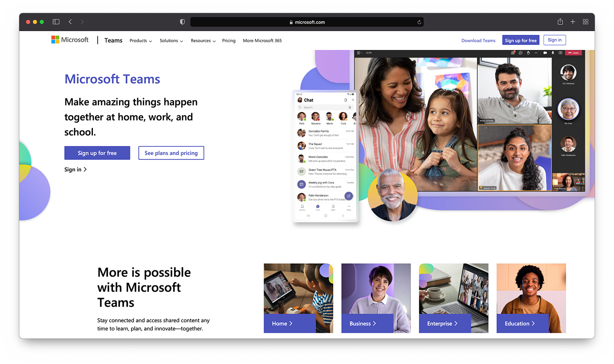614x364 pixels.
Task: Open The Squad chat
Action: 325,146
